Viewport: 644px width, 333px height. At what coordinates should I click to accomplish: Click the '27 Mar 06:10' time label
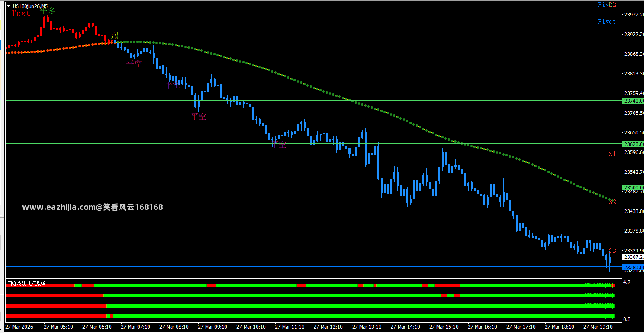[97, 327]
